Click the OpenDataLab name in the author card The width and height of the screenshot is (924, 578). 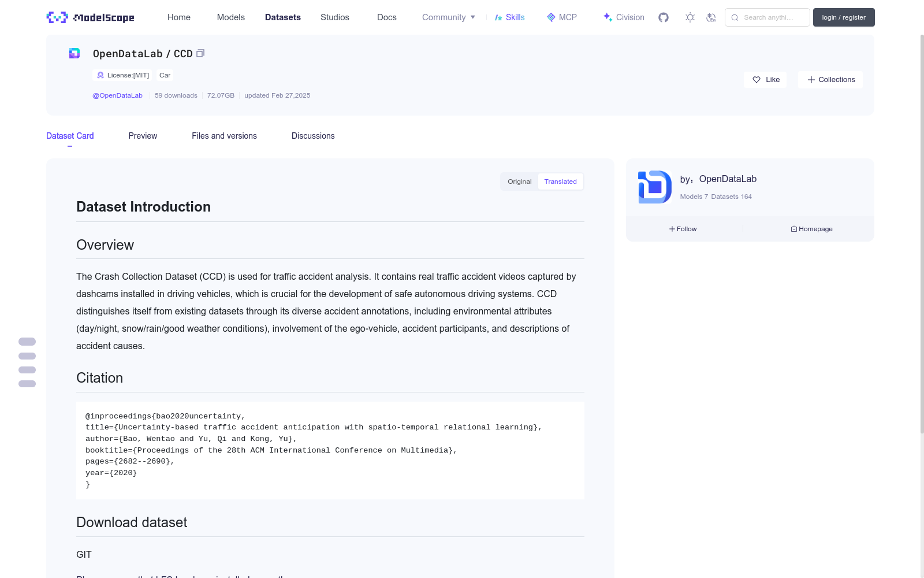coord(728,179)
